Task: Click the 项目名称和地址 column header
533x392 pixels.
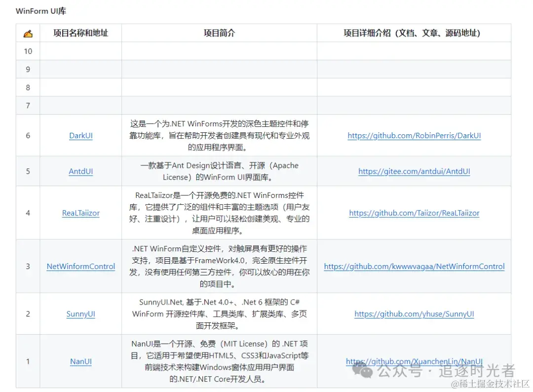Action: [x=81, y=33]
